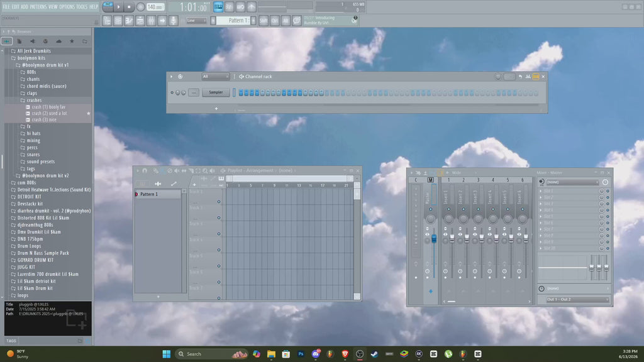Start playback with the Play button

point(118,7)
